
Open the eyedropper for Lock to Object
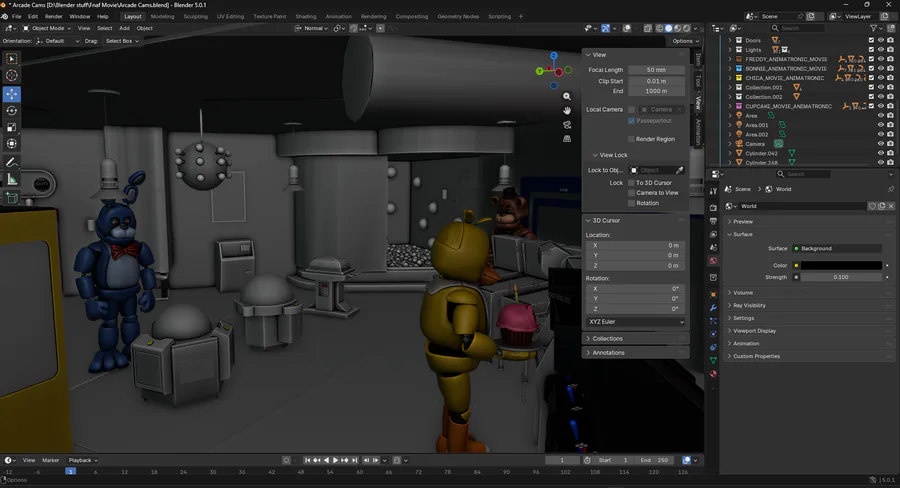[680, 171]
